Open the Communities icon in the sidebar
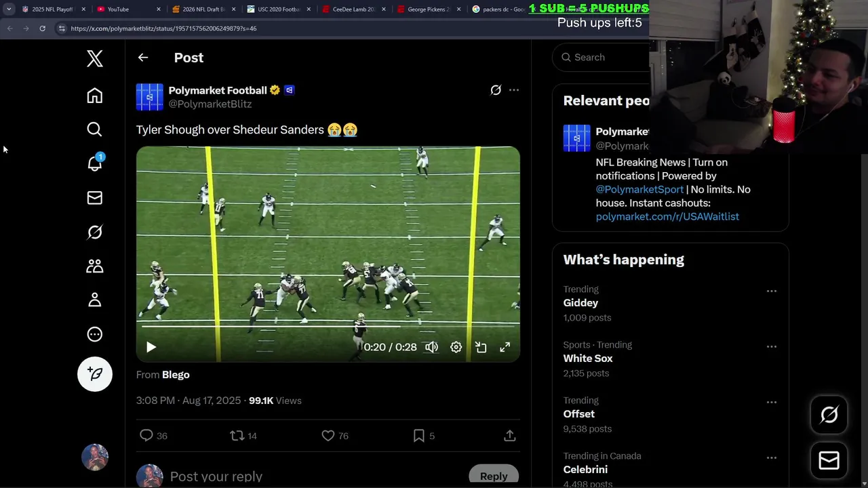This screenshot has width=868, height=488. (95, 266)
